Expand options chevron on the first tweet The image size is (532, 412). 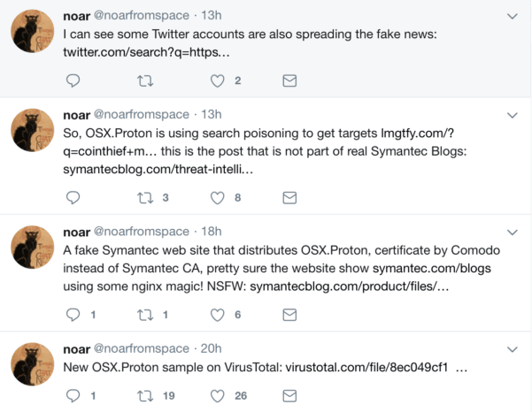coord(512,17)
